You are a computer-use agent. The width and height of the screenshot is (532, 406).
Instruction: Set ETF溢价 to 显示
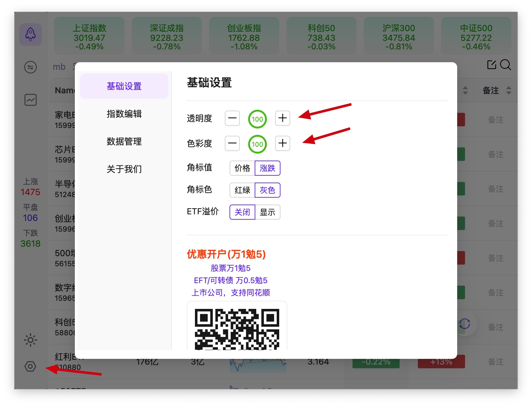(267, 212)
